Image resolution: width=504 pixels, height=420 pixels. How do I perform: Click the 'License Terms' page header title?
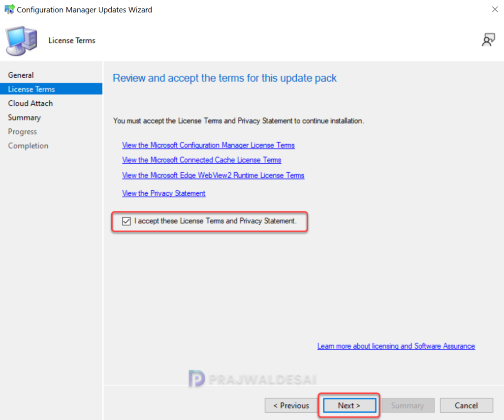pos(72,40)
